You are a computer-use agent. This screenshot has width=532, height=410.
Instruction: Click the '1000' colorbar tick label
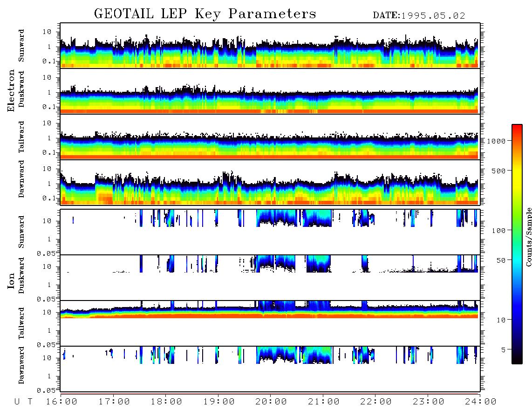pyautogui.click(x=496, y=141)
